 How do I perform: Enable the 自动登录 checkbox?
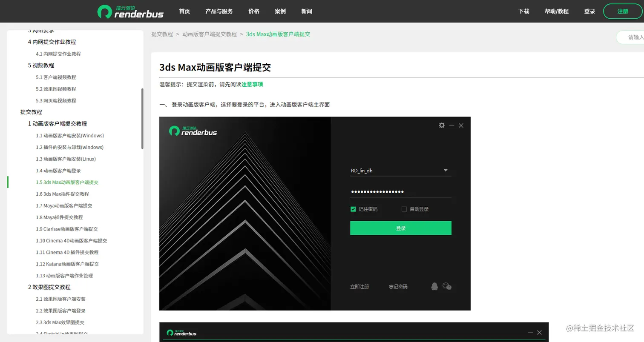[x=404, y=209]
